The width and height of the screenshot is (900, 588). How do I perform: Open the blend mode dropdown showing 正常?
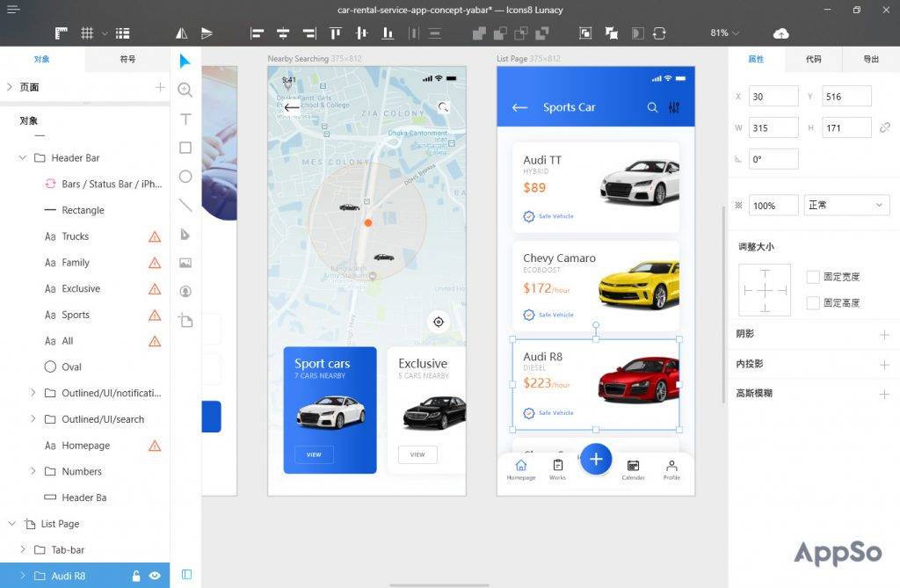846,205
